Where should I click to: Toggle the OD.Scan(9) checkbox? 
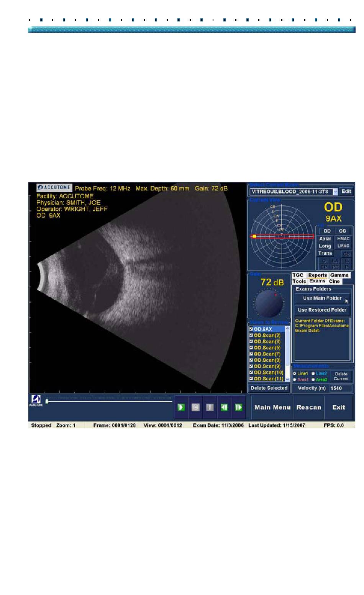coord(251,366)
